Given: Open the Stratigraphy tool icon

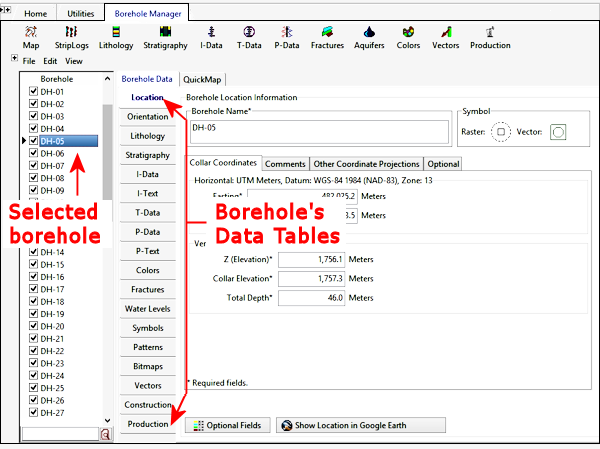Looking at the screenshot, I should pos(165,38).
